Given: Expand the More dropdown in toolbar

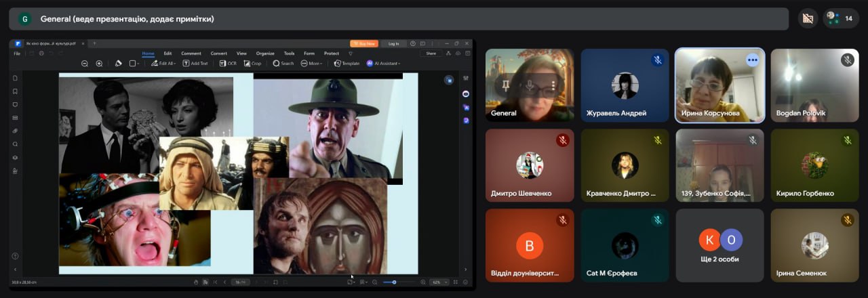Looking at the screenshot, I should pos(312,64).
